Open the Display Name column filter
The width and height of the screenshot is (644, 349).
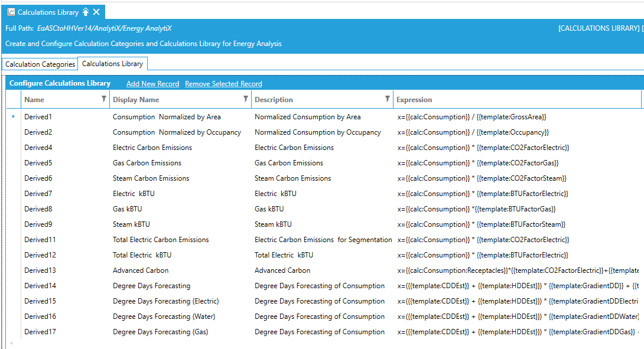246,99
